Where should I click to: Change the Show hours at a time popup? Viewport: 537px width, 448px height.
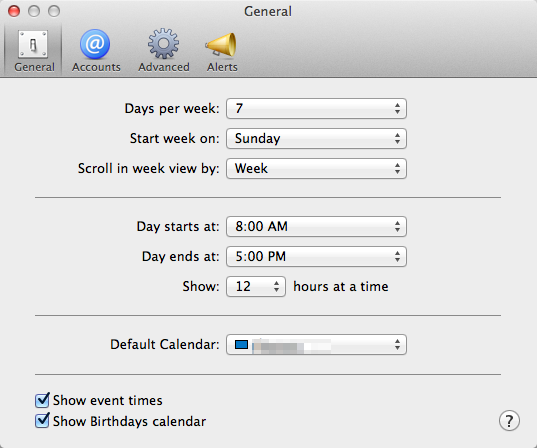pyautogui.click(x=256, y=286)
